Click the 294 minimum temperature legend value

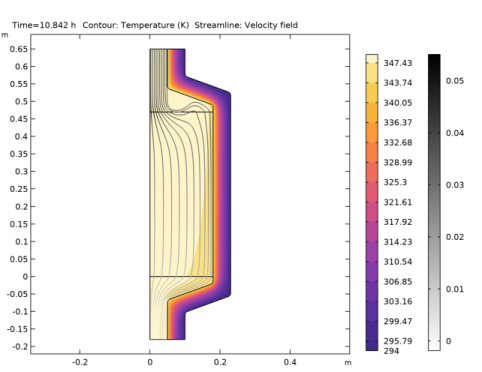pyautogui.click(x=391, y=351)
